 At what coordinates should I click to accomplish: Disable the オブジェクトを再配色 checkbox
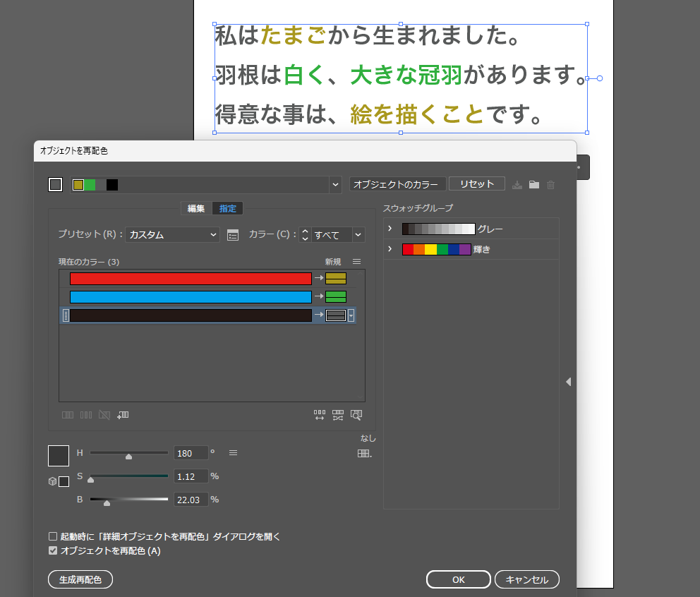53,550
